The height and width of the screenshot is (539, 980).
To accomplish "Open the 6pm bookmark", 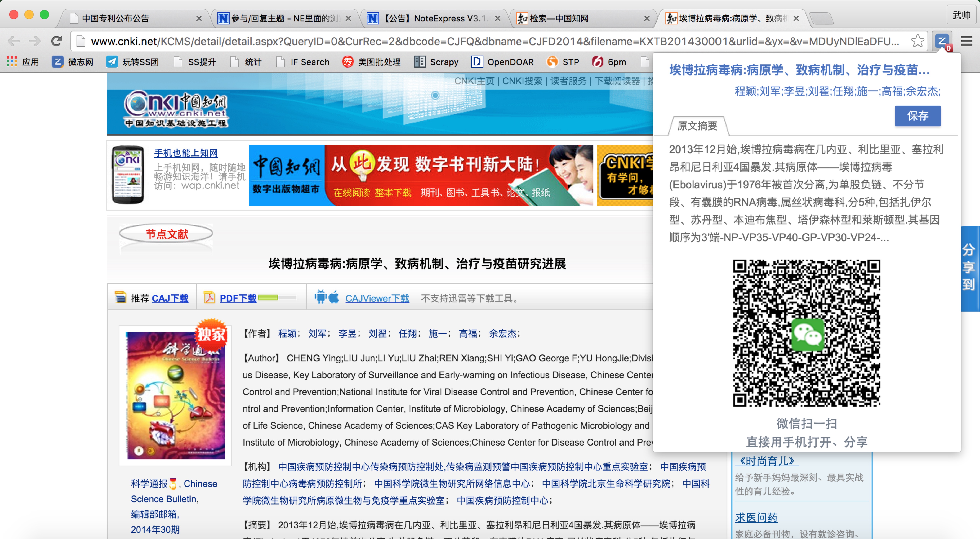I will [609, 62].
